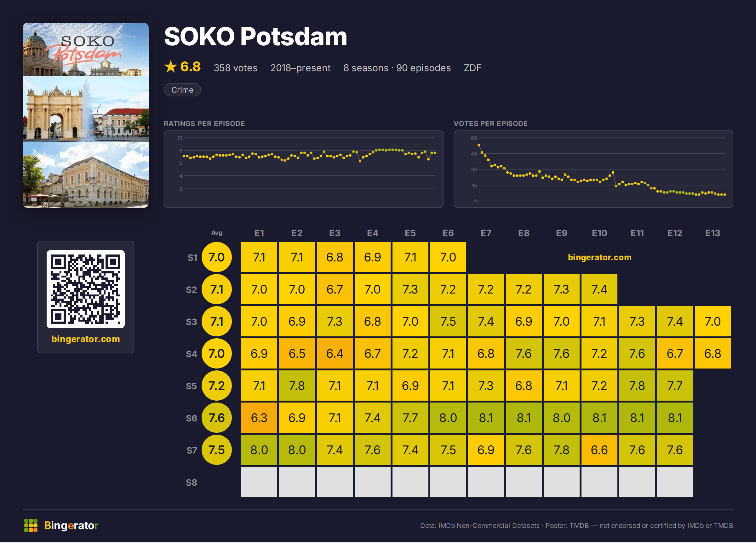Open the bingerator.com link below the QR code
The image size is (756, 543).
point(86,339)
